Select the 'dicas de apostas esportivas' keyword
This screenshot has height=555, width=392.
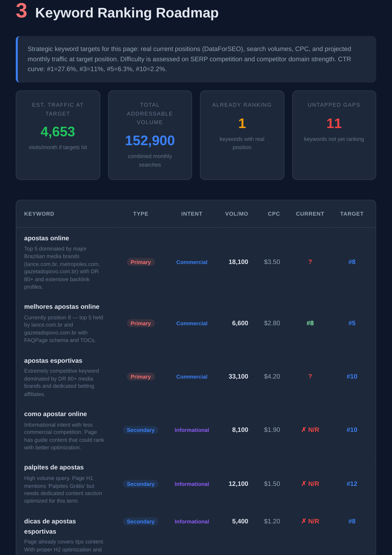(50, 526)
